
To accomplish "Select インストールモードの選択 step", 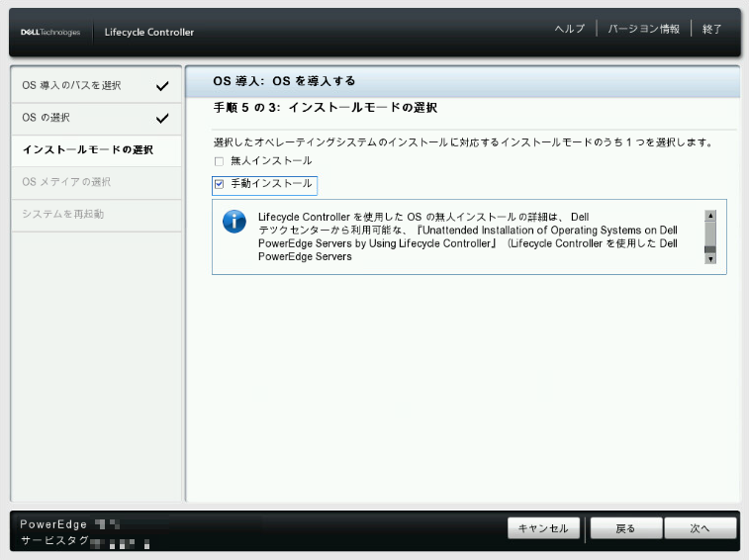I will coord(96,150).
